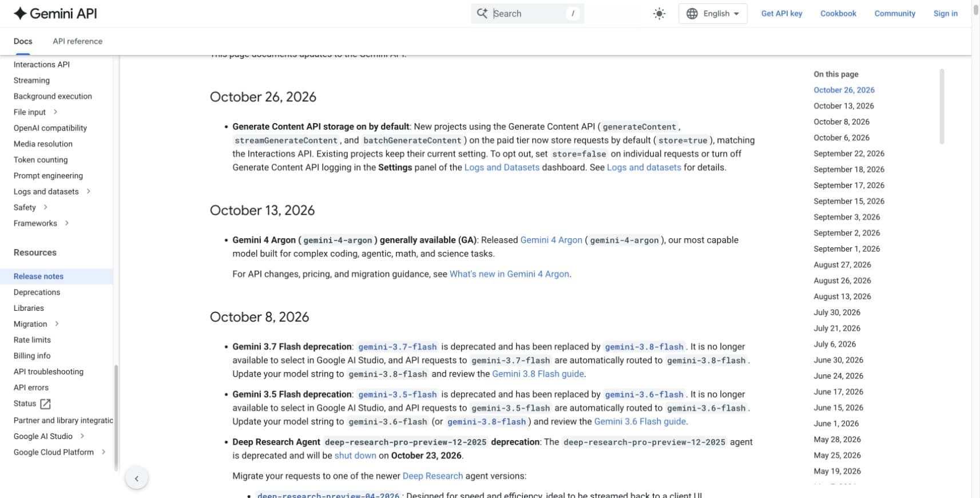Screen dimensions: 980x498
Task: Open the Gemini 3.8 Flash guide link
Action: [538, 374]
